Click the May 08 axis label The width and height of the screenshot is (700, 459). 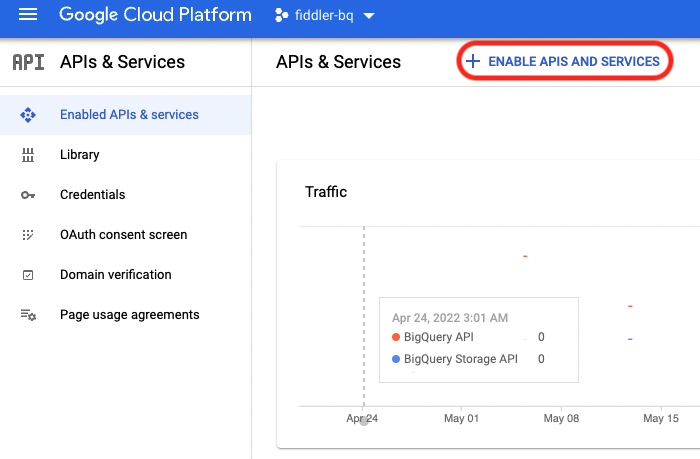click(561, 418)
